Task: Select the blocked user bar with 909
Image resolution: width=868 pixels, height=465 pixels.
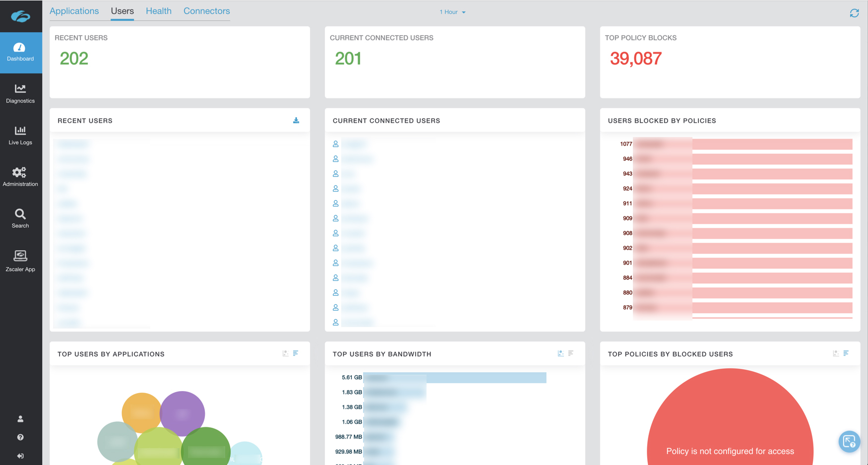Action: (x=743, y=218)
